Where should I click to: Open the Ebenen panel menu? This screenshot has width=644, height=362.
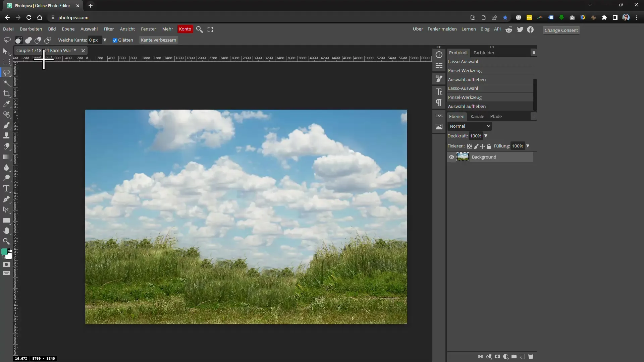pos(533,116)
